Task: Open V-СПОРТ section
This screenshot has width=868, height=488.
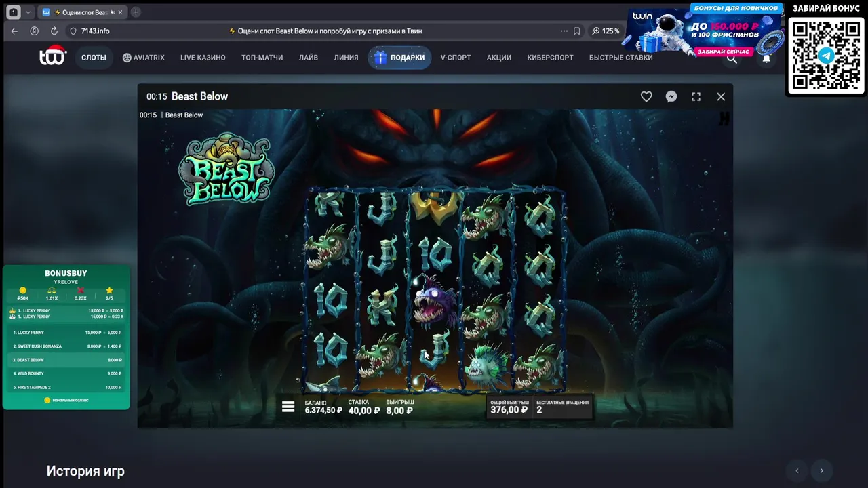Action: point(456,58)
